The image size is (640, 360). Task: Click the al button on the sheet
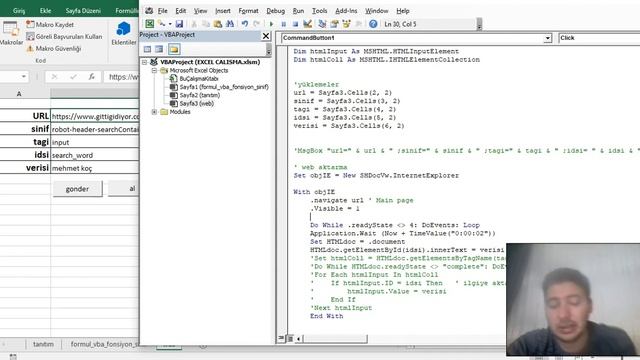(x=124, y=189)
